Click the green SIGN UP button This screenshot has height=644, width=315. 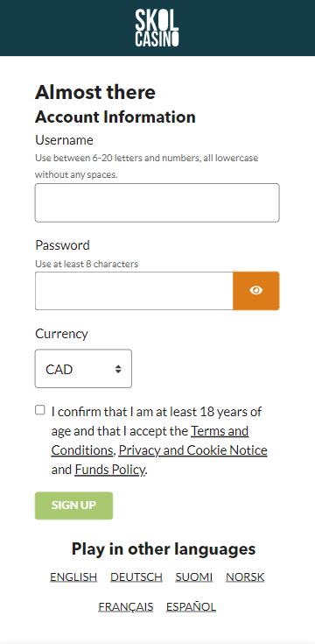coord(73,506)
